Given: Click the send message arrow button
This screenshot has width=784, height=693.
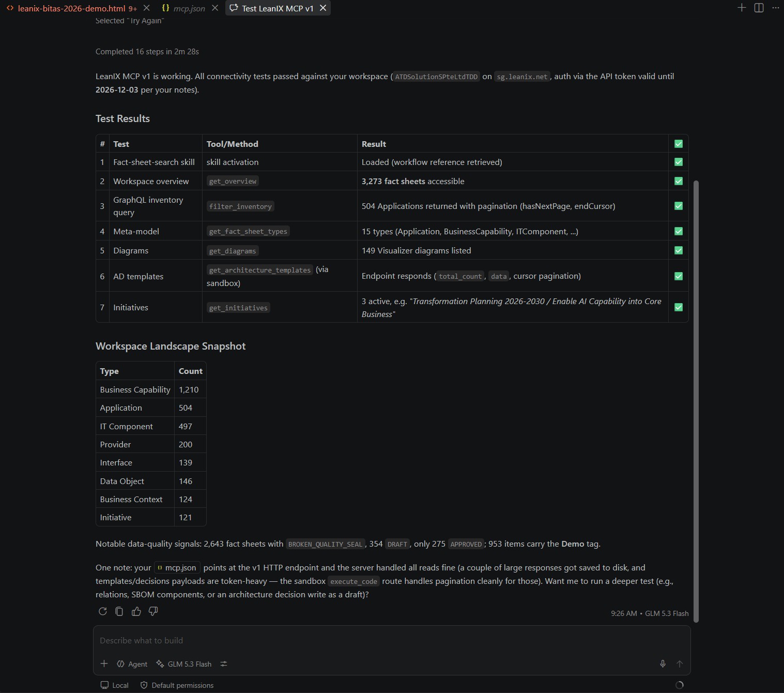Looking at the screenshot, I should [680, 664].
